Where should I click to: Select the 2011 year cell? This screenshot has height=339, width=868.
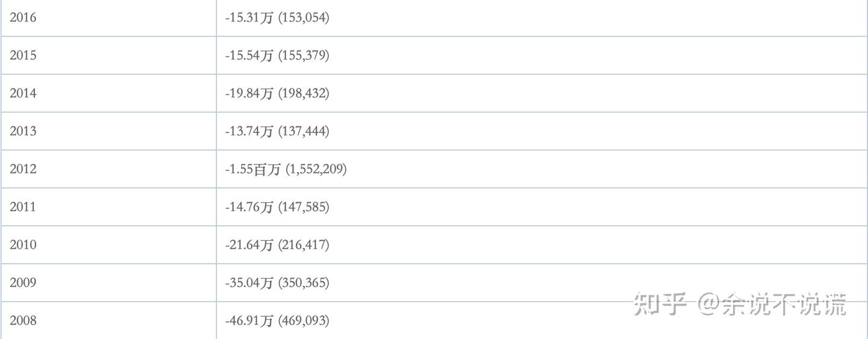pos(23,207)
